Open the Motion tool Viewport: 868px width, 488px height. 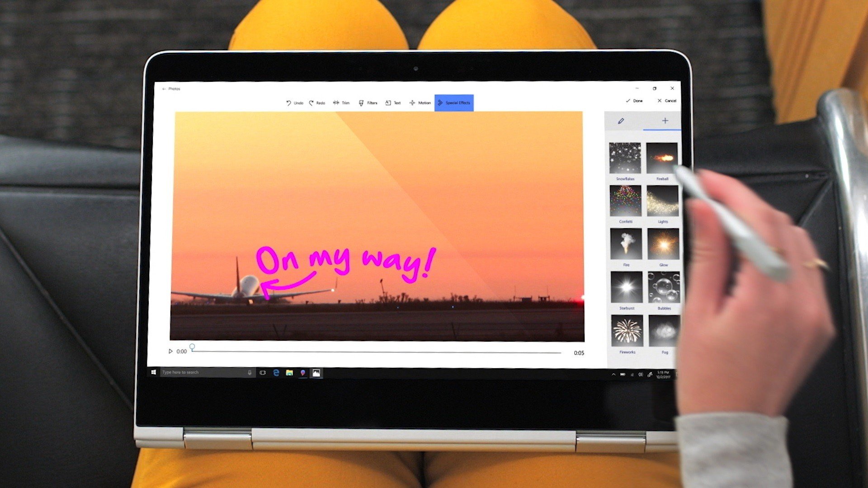[420, 103]
